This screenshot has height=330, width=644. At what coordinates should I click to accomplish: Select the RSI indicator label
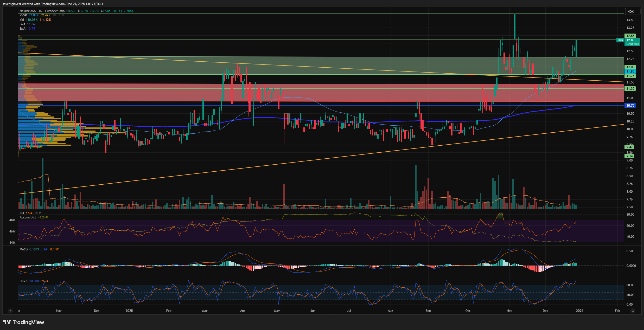pyautogui.click(x=22, y=213)
